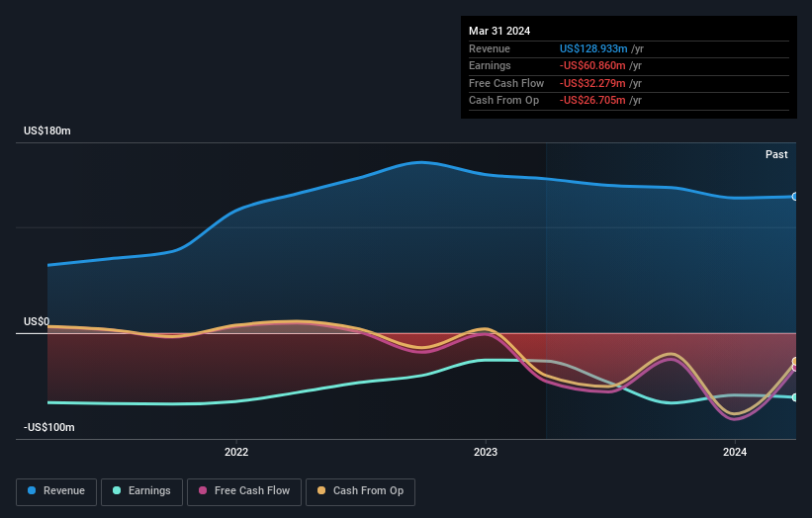Click the US$0 axis label

point(37,321)
